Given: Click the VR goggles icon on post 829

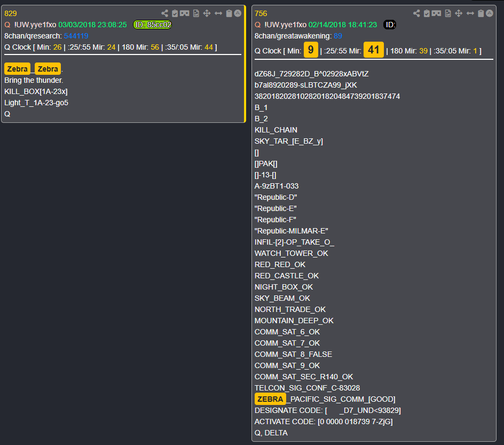Looking at the screenshot, I should click(x=185, y=13).
